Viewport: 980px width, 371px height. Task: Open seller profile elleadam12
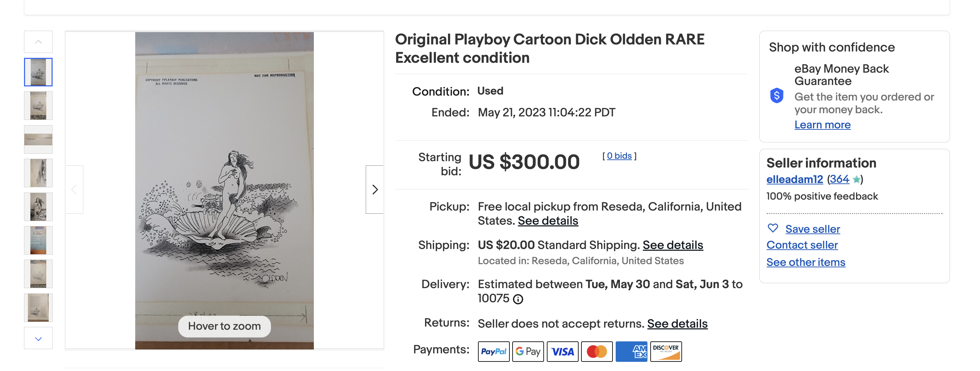click(794, 180)
